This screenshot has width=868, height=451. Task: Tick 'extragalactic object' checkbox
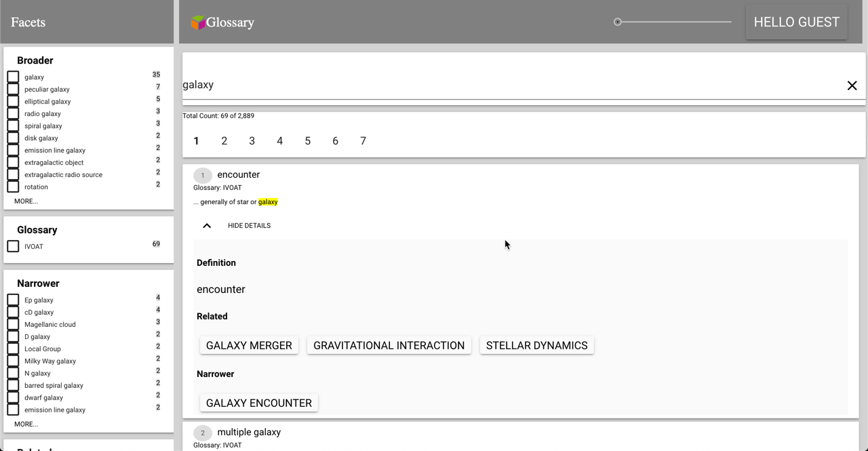coord(13,162)
